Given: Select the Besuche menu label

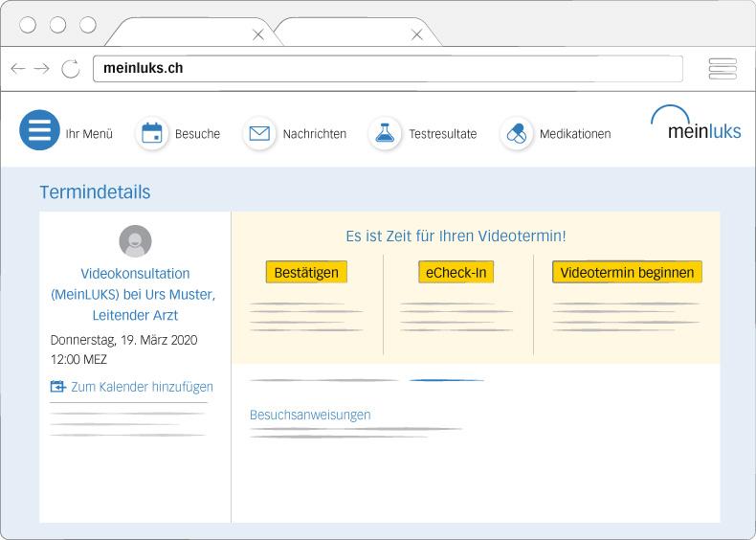Looking at the screenshot, I should click(197, 134).
